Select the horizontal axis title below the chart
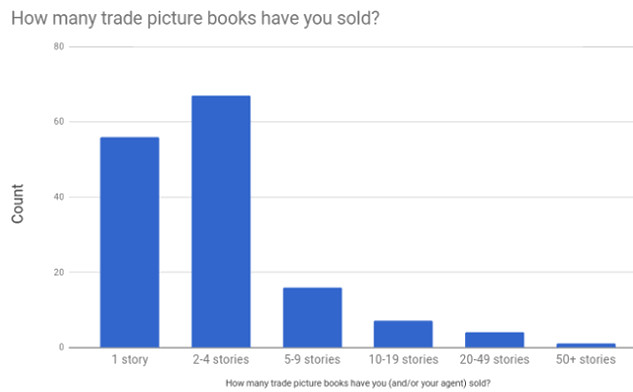The width and height of the screenshot is (633, 392). 358,383
